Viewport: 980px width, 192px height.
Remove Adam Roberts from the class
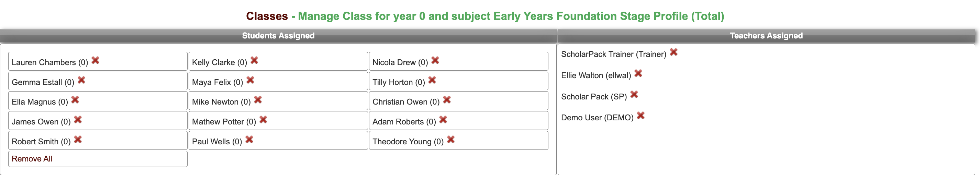pyautogui.click(x=443, y=120)
